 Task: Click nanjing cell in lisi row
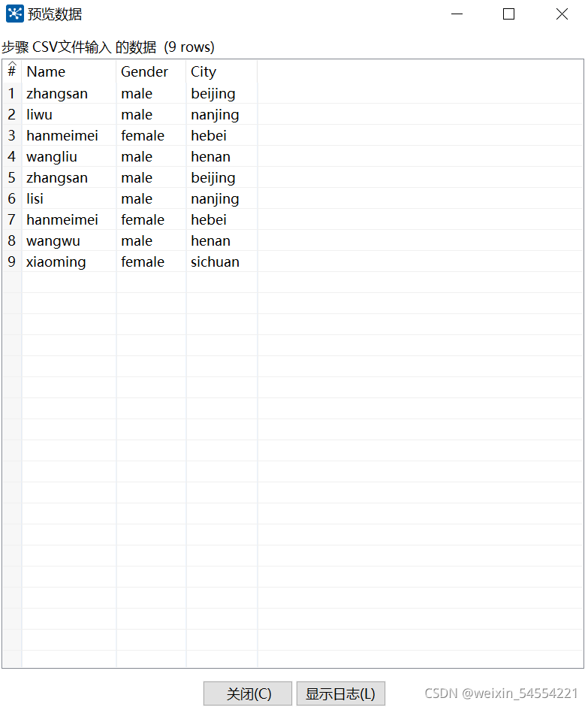click(222, 198)
